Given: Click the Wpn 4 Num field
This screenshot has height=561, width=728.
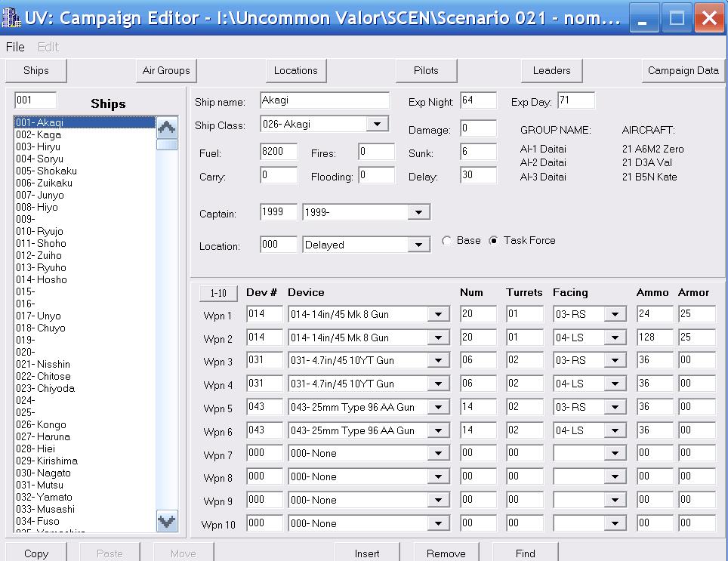Looking at the screenshot, I should click(478, 384).
